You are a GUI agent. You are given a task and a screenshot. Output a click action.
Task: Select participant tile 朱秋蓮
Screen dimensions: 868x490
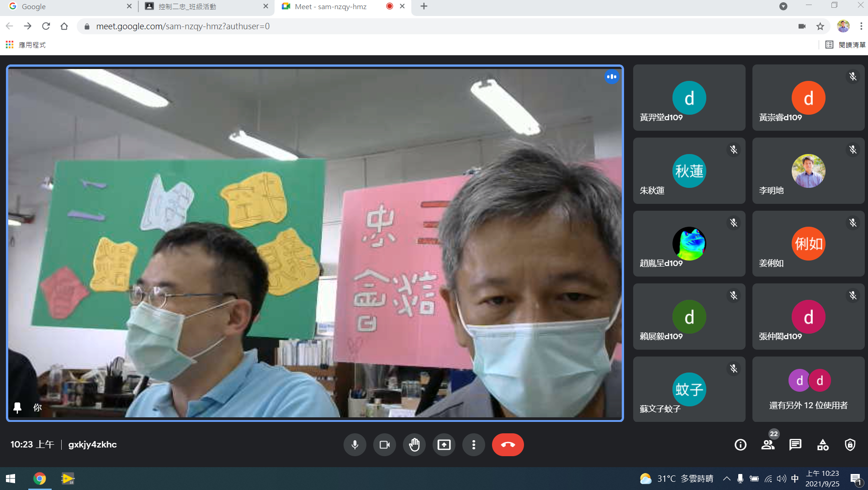(689, 170)
